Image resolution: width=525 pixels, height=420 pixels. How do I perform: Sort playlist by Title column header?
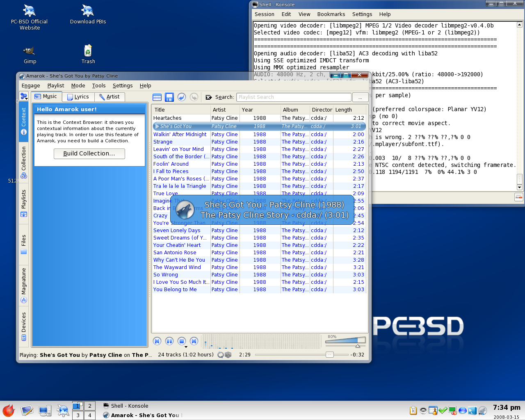click(x=181, y=110)
